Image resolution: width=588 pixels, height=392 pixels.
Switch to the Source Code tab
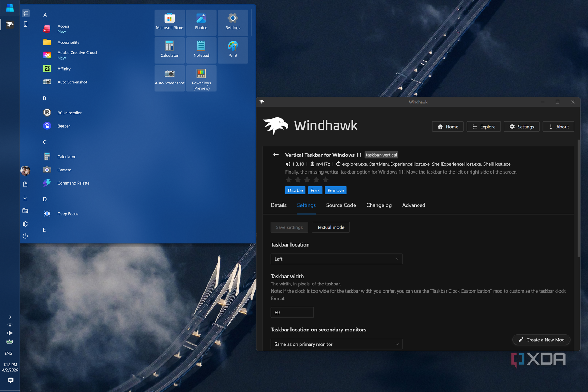click(x=341, y=205)
